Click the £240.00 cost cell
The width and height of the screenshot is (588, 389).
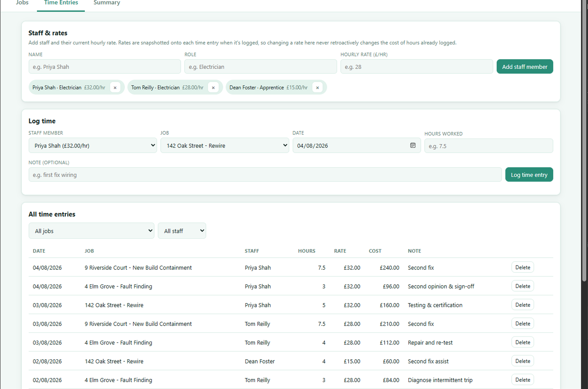[x=389, y=267]
